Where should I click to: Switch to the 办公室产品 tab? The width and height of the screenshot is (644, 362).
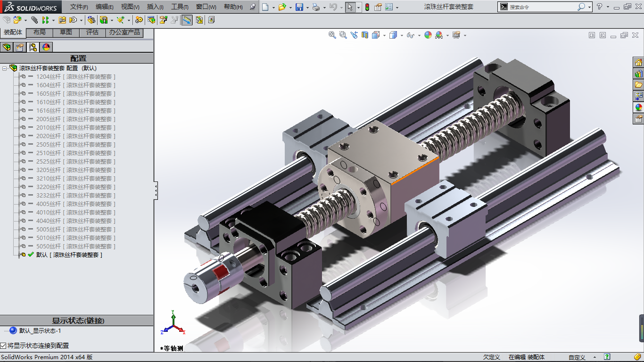tap(124, 33)
